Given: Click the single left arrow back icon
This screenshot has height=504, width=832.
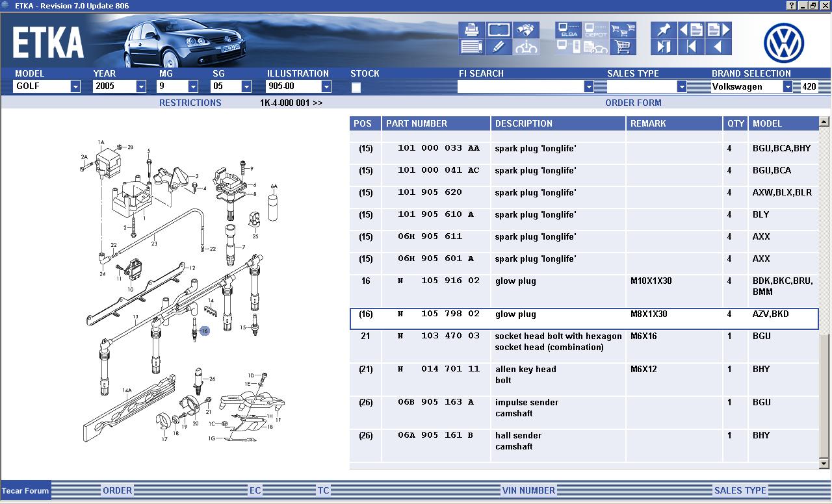Looking at the screenshot, I should tap(718, 47).
